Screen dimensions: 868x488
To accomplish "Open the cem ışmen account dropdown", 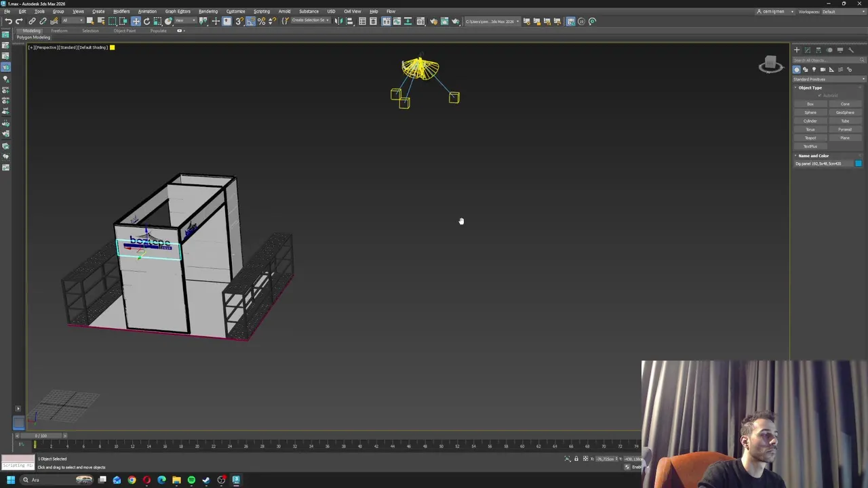I will click(x=776, y=12).
